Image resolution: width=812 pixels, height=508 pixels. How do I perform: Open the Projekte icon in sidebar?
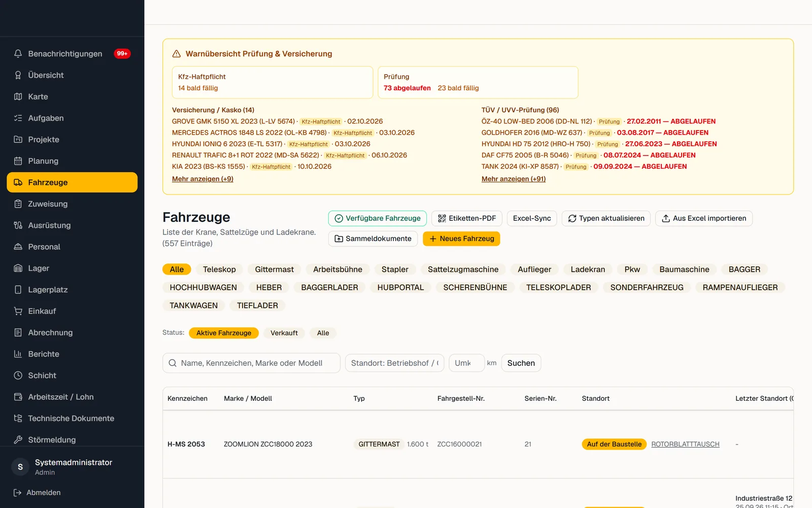tap(18, 139)
